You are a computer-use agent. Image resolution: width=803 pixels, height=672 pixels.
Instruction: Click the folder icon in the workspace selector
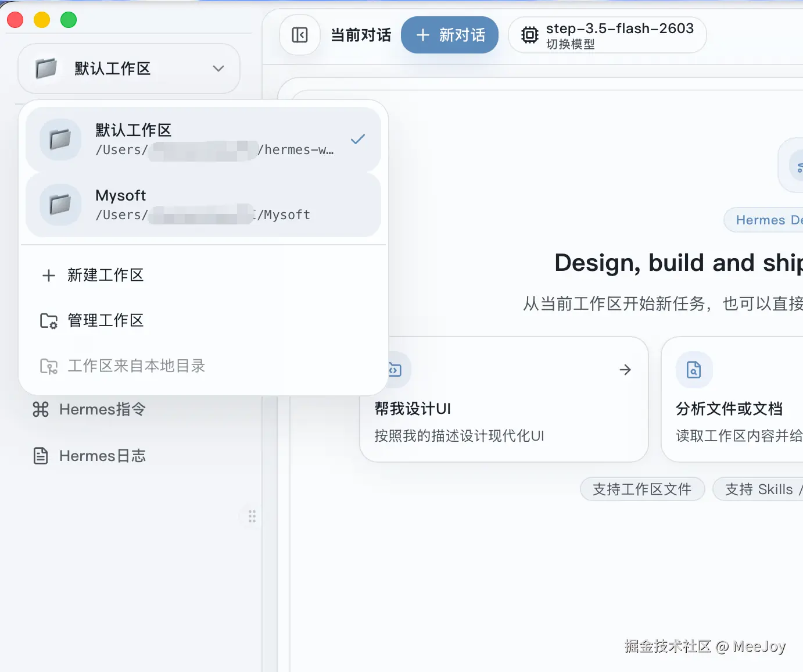(x=46, y=69)
